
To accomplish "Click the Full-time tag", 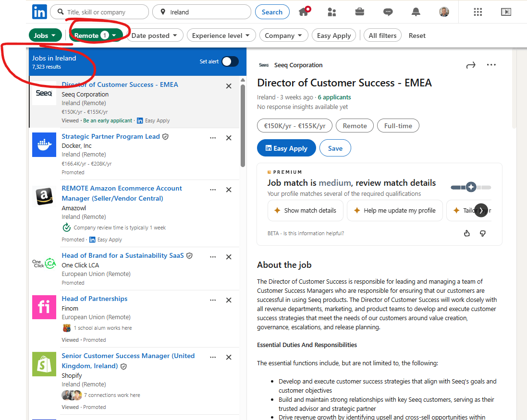I will 398,126.
